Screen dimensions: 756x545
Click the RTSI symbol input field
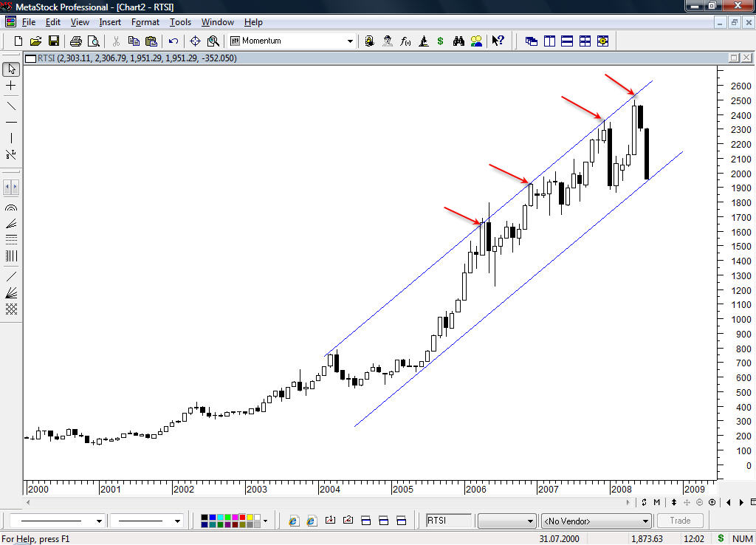pyautogui.click(x=448, y=521)
